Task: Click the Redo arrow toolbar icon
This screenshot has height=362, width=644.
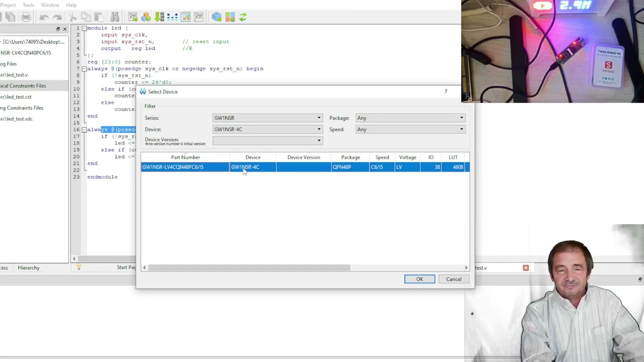Action: pos(57,17)
